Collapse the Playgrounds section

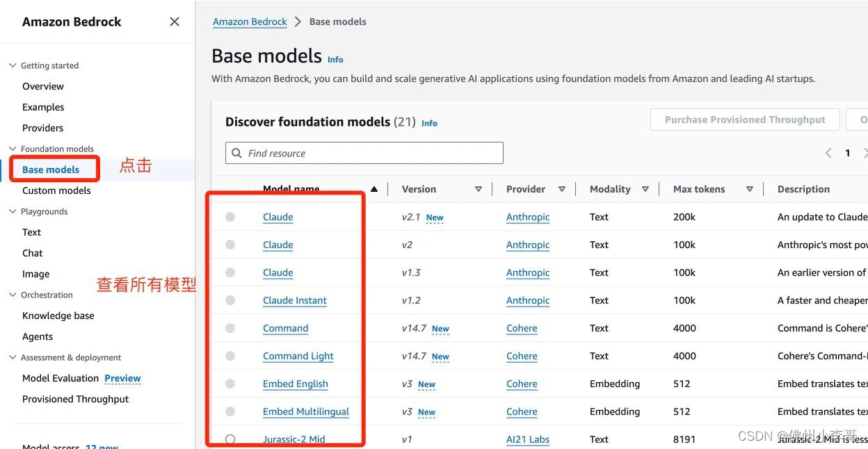[13, 211]
